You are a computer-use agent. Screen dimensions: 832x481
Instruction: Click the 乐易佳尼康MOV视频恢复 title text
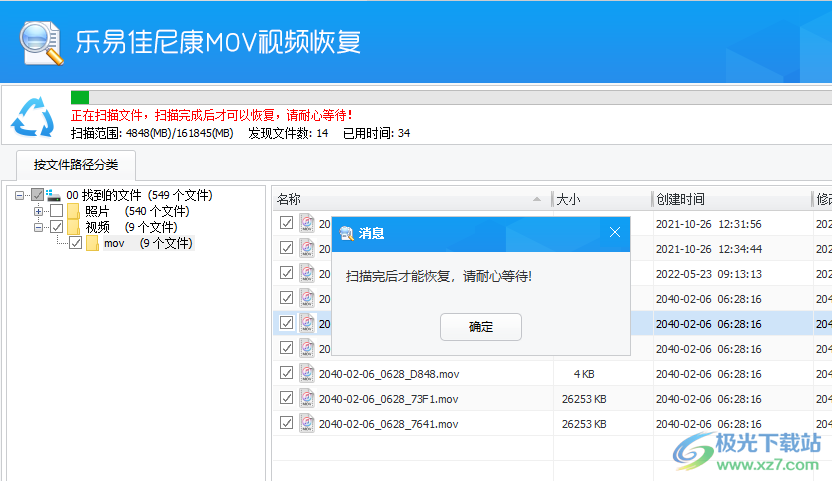tap(218, 42)
